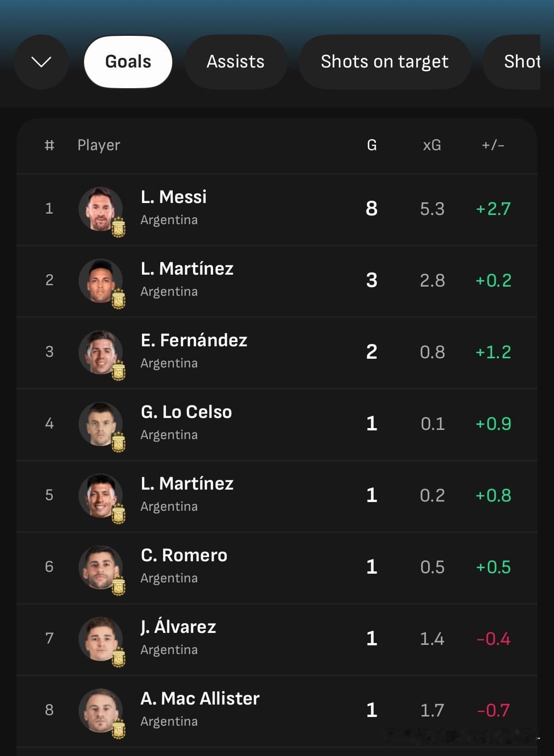This screenshot has height=756, width=554.
Task: Click rank 5 L. Martínez's avatar
Action: coord(101,496)
